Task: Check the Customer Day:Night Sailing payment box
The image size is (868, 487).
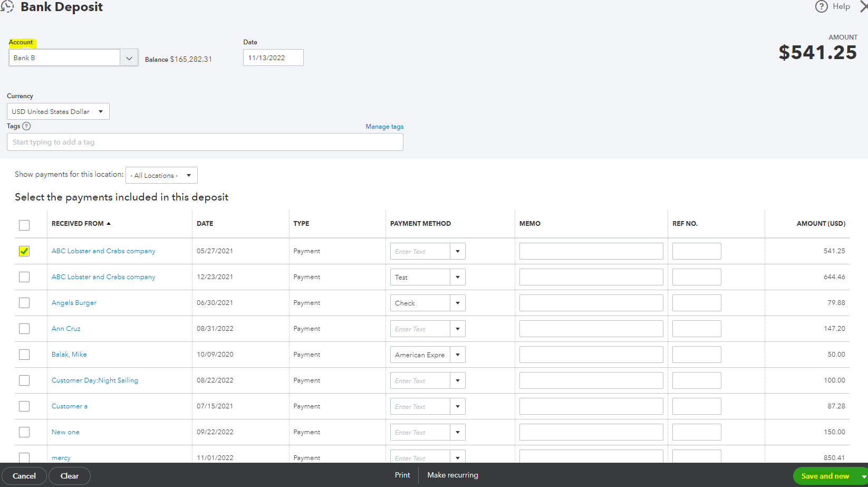Action: coord(24,380)
